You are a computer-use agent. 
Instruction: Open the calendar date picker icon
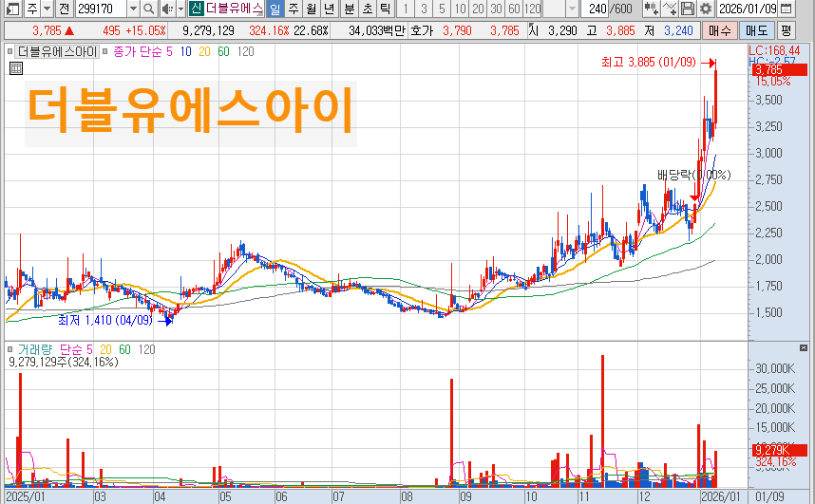787,9
